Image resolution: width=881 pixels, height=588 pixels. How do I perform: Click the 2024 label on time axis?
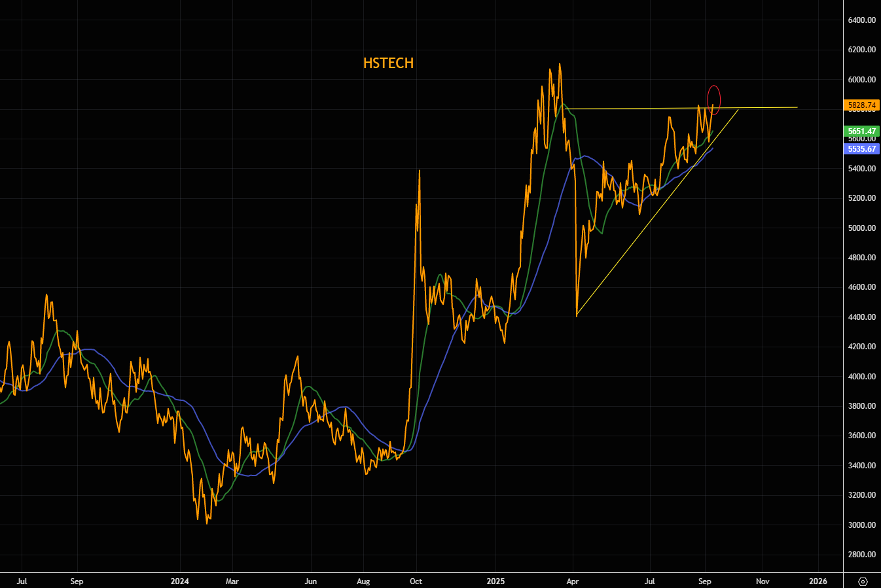pos(179,581)
